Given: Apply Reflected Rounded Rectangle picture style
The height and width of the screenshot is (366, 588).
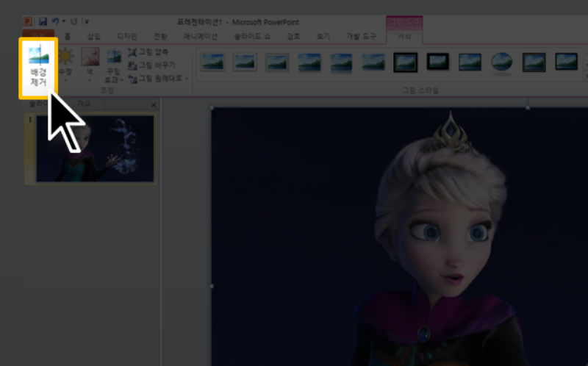Looking at the screenshot, I should pos(341,62).
